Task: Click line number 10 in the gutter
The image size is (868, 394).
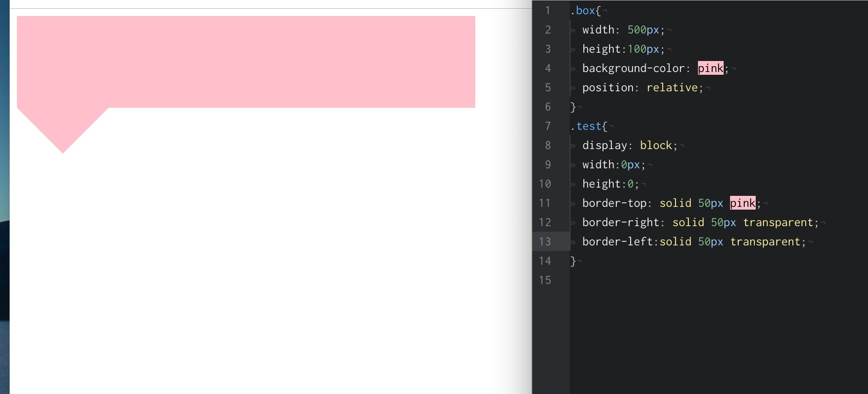Action: [x=545, y=184]
